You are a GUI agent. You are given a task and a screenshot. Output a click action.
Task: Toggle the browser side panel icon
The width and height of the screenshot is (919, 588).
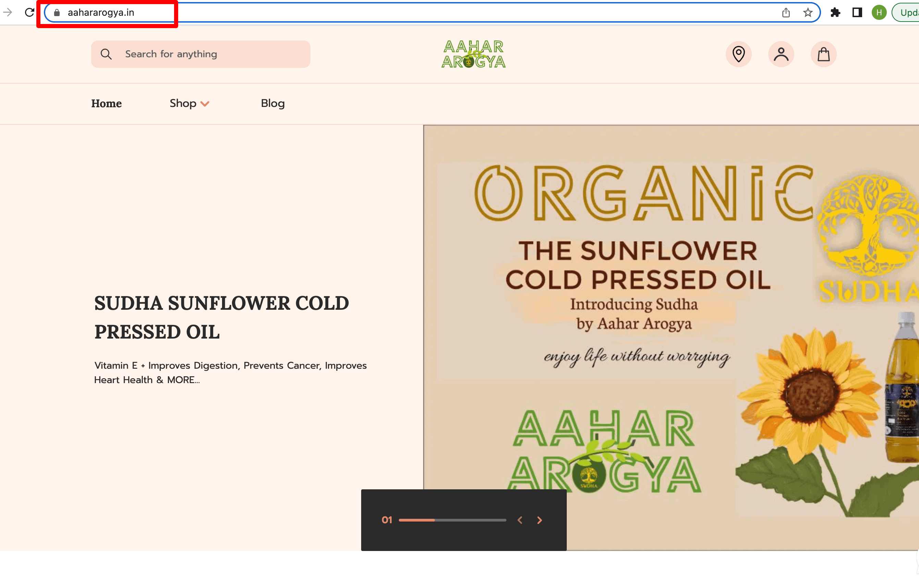coord(857,13)
